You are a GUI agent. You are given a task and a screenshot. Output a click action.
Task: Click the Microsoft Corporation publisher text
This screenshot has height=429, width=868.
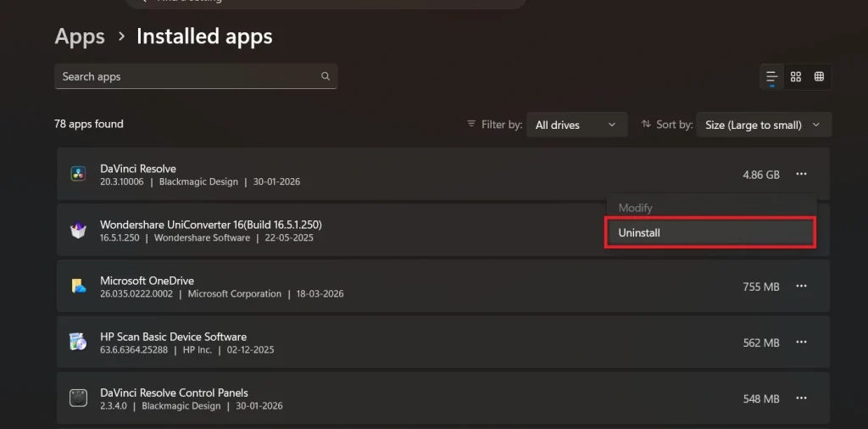(235, 294)
